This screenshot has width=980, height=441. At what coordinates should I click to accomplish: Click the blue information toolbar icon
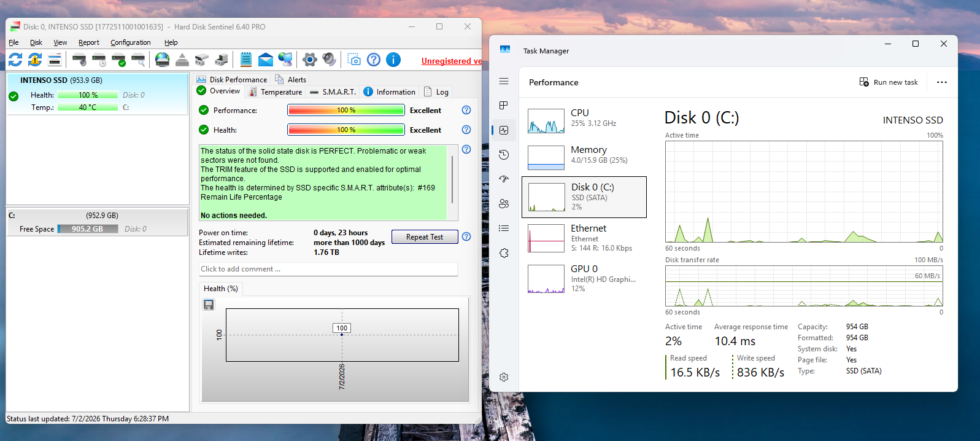[x=393, y=60]
